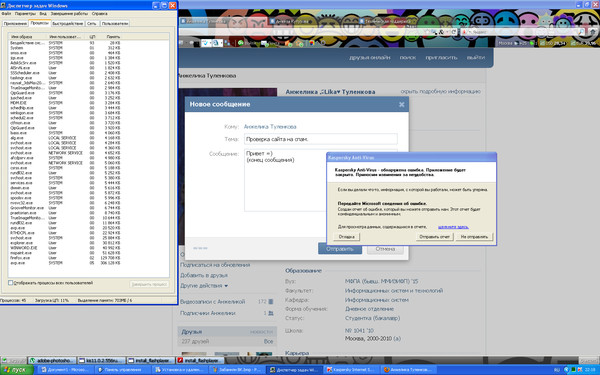The height and width of the screenshot is (375, 600).
Task: Click the RU language indicator in tray
Action: (557, 370)
